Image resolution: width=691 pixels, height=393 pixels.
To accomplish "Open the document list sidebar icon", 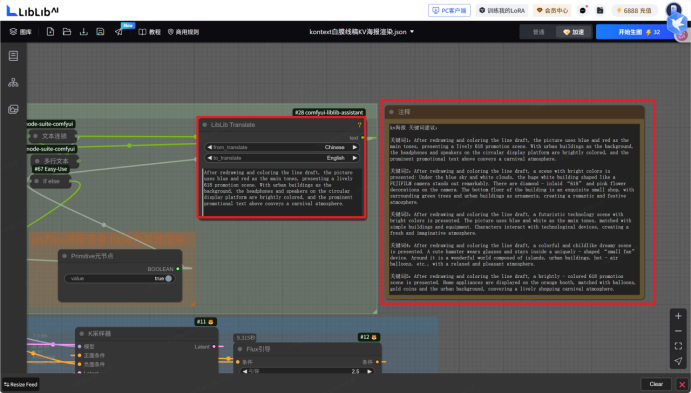I will 13,56.
